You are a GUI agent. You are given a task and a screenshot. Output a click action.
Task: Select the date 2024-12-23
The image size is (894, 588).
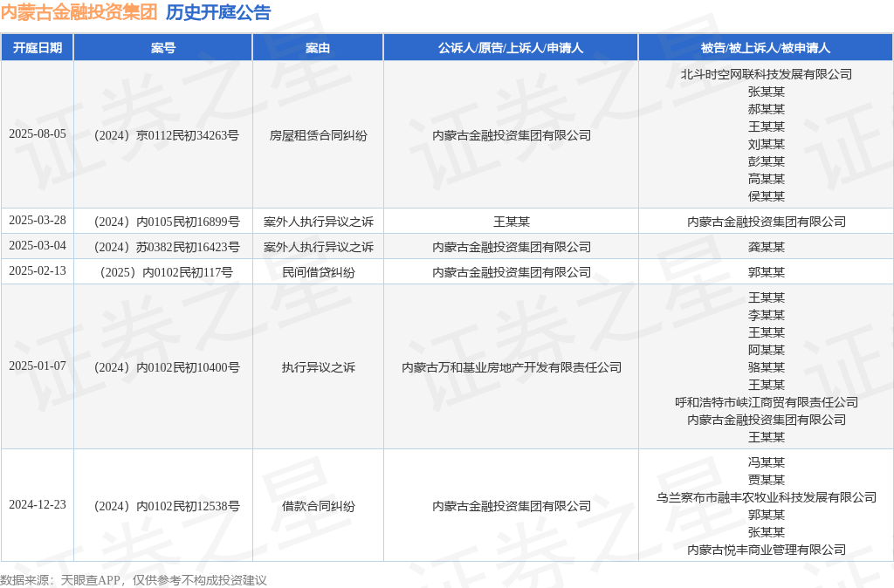(x=38, y=505)
